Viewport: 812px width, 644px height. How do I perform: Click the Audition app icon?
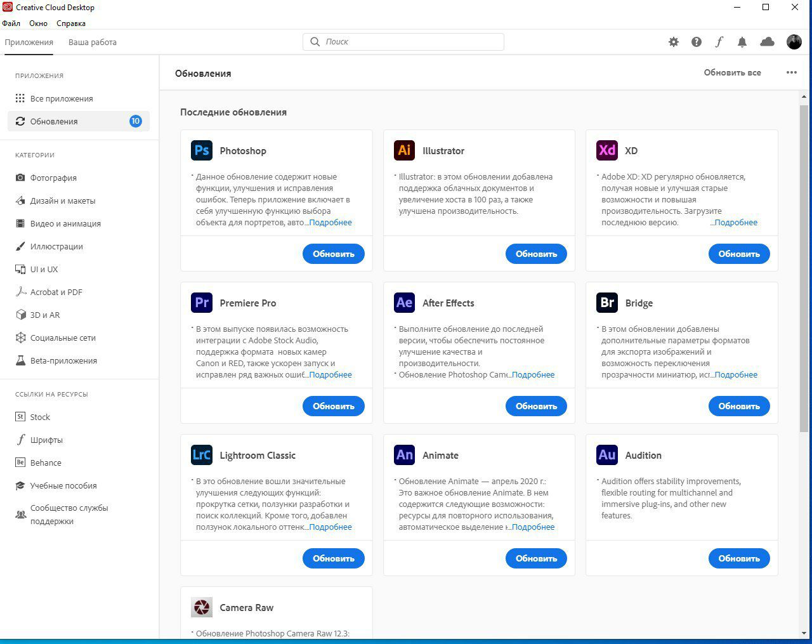608,455
